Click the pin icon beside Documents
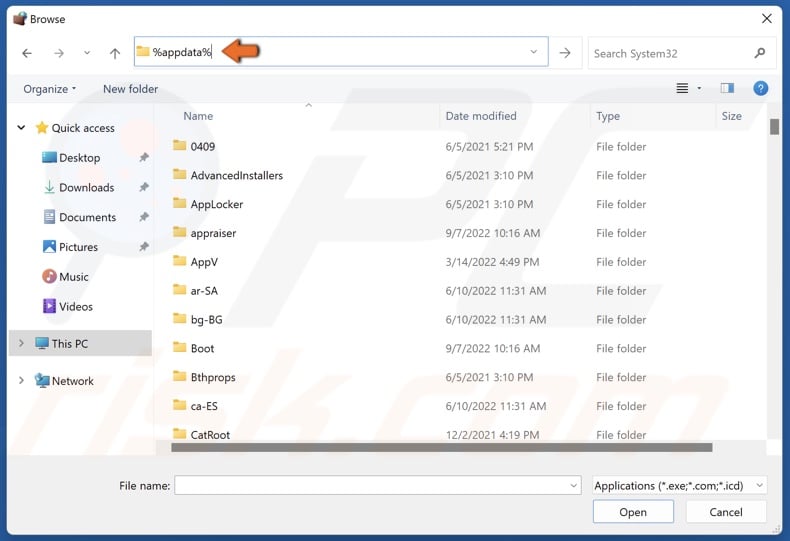This screenshot has height=541, width=790. pos(144,217)
